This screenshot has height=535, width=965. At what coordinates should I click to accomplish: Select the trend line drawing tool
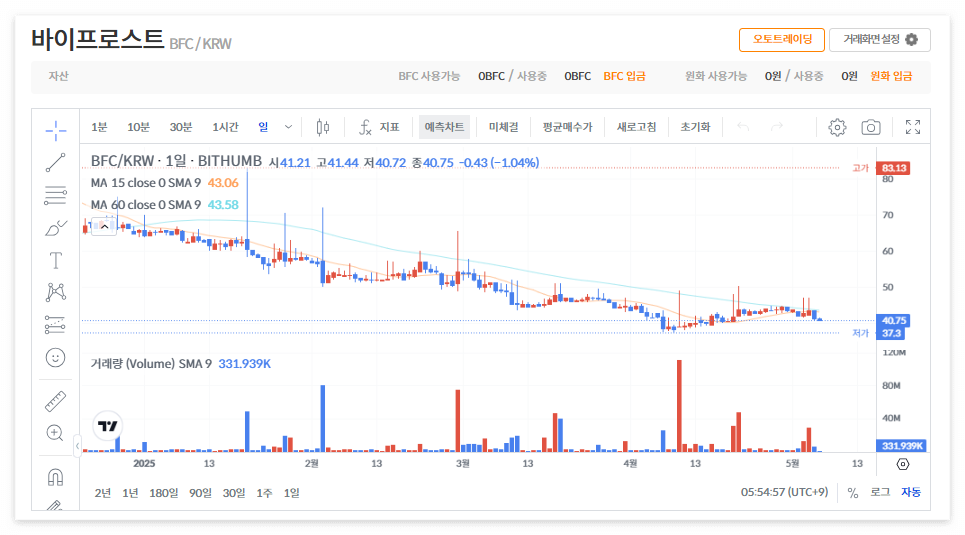click(x=55, y=163)
